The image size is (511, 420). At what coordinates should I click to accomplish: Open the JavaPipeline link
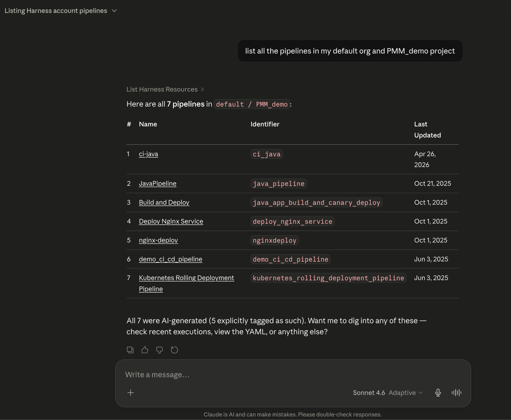click(x=158, y=184)
